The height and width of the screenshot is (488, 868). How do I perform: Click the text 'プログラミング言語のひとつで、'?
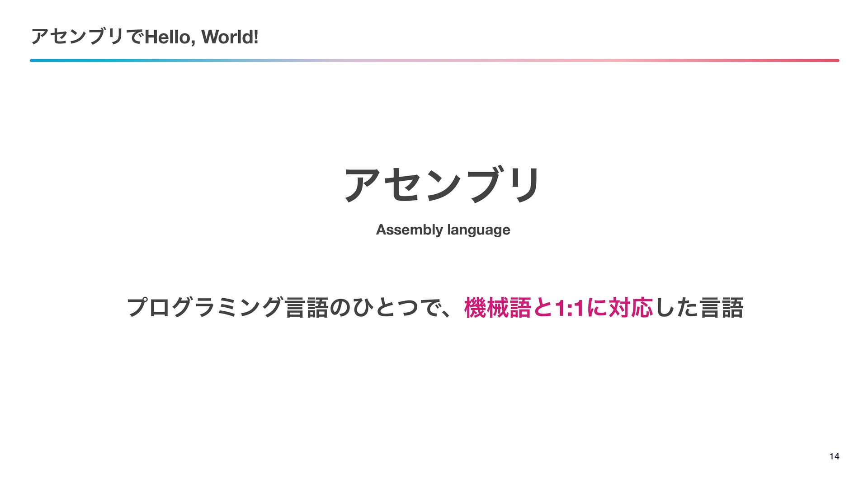click(289, 308)
